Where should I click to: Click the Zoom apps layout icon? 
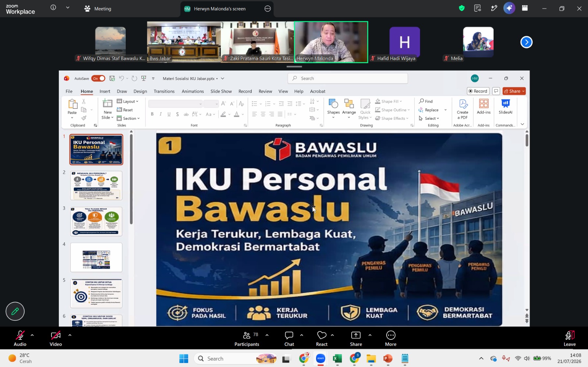(x=525, y=8)
